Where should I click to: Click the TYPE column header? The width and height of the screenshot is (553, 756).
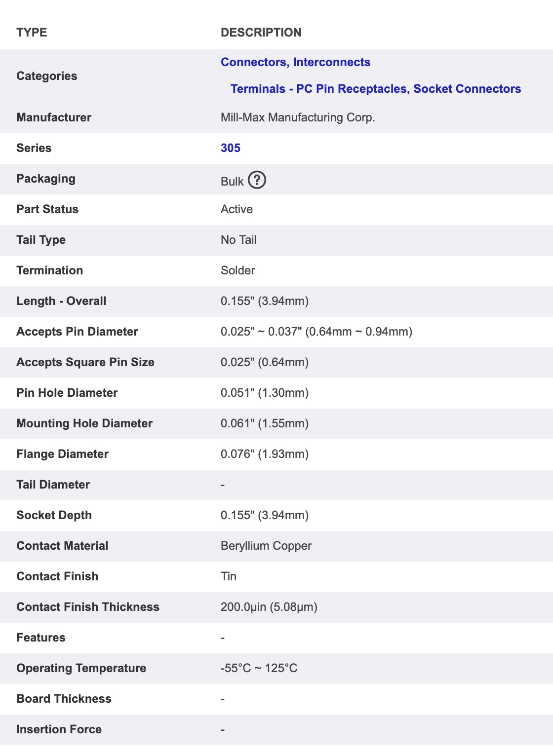coord(32,33)
